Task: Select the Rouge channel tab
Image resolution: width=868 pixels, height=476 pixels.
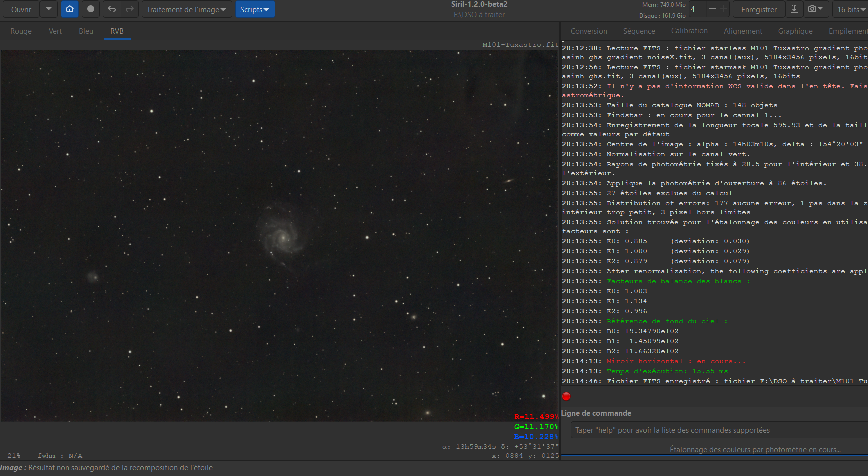Action: tap(21, 31)
